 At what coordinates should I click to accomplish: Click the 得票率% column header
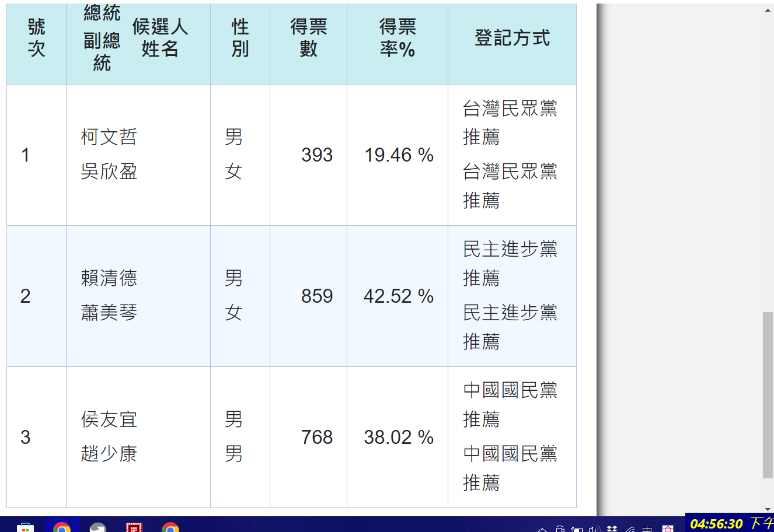(x=398, y=38)
